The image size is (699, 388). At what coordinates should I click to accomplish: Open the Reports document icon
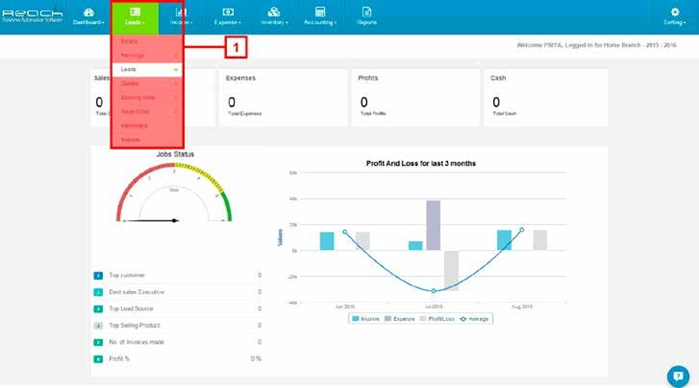coord(366,12)
